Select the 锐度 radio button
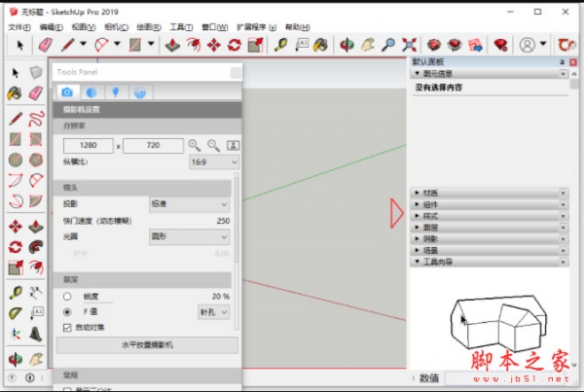 pos(67,297)
